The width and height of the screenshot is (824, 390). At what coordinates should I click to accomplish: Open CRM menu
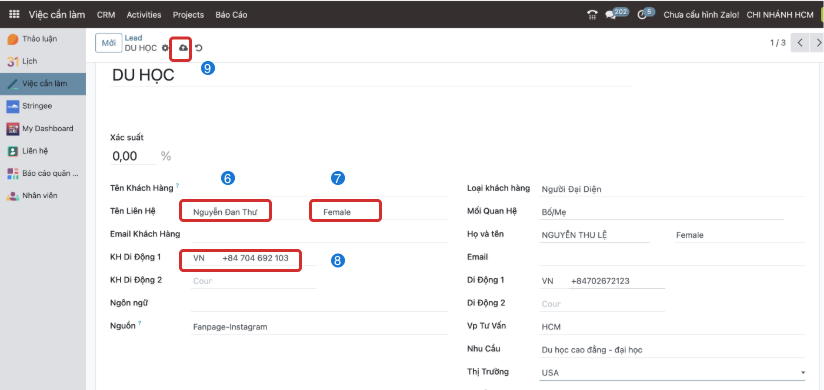click(106, 15)
